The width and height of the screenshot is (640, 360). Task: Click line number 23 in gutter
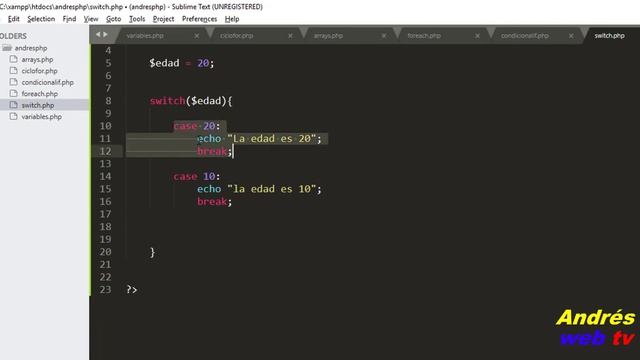[105, 290]
